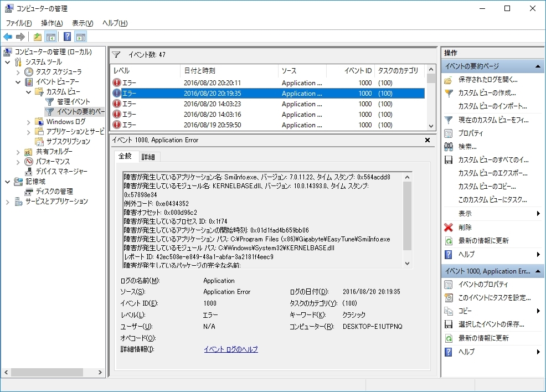
Task: Collapse the イベントの要約ページ action section
Action: tap(539, 66)
